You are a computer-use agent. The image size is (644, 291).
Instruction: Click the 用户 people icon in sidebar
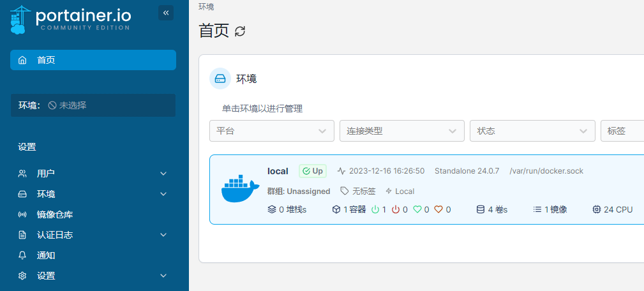(22, 174)
